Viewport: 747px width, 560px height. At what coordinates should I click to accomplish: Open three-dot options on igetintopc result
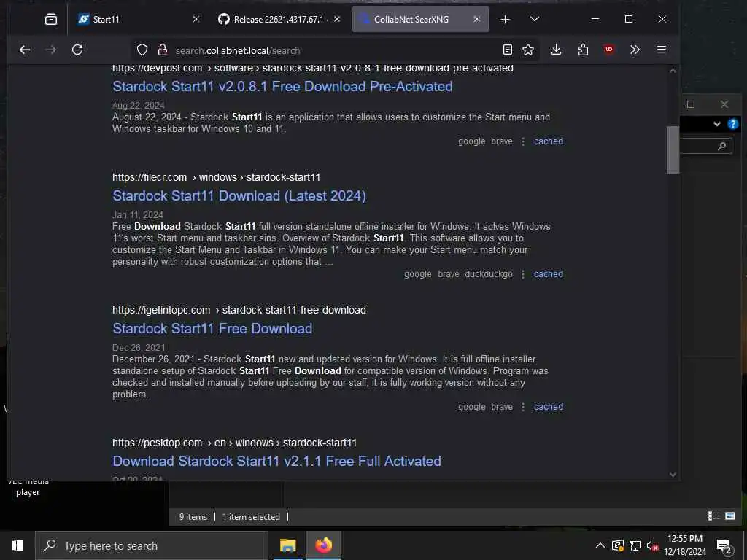(523, 407)
